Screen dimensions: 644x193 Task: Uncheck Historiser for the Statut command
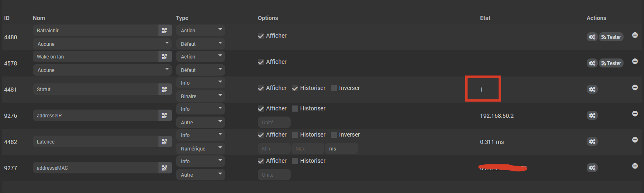[295, 88]
